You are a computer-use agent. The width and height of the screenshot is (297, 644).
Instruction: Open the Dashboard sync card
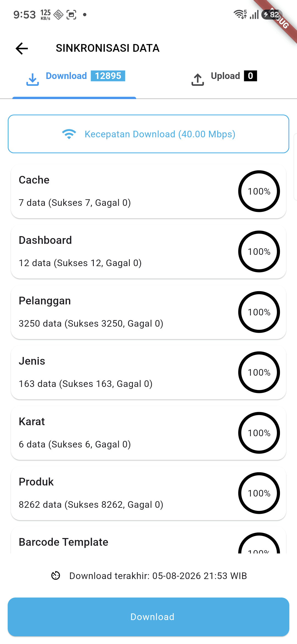[148, 252]
